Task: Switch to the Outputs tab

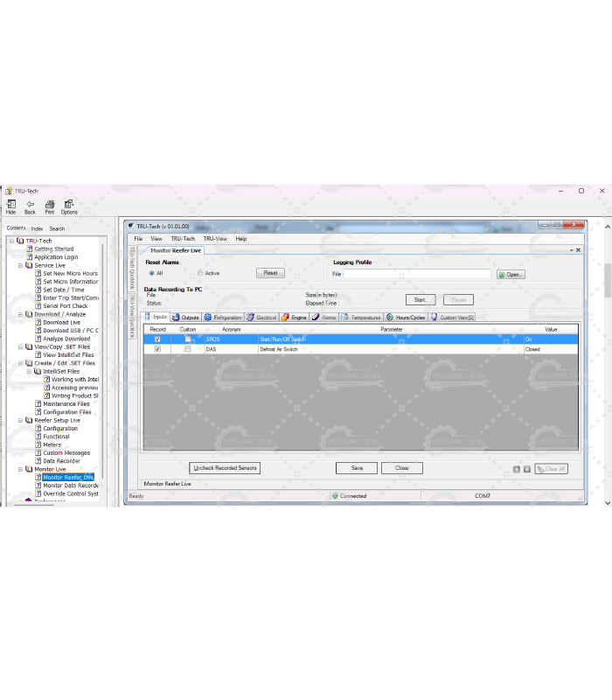Action: point(186,318)
